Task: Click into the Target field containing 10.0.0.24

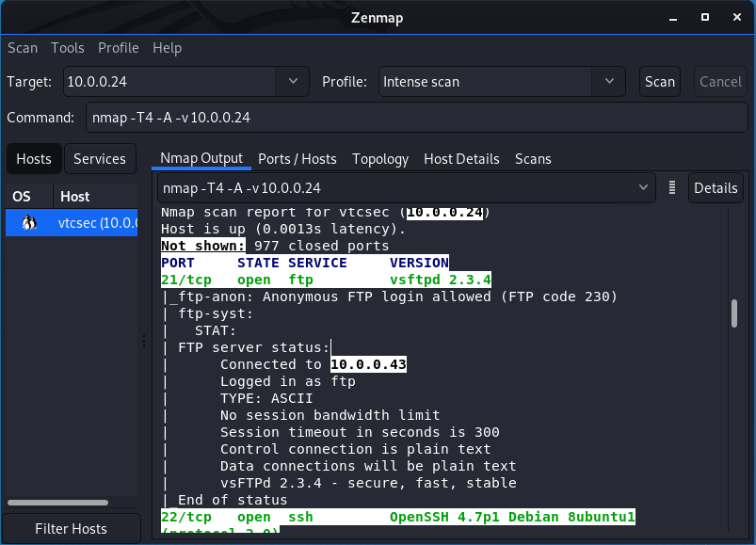Action: pyautogui.click(x=170, y=82)
